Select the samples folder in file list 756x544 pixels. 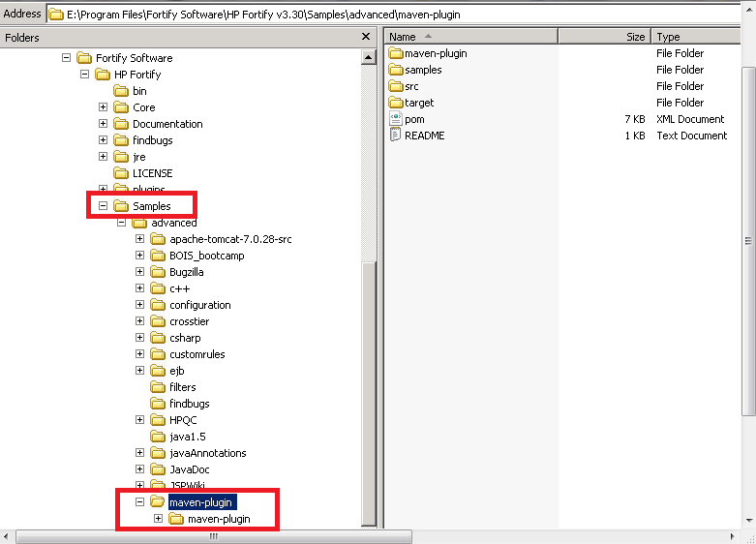pos(423,70)
